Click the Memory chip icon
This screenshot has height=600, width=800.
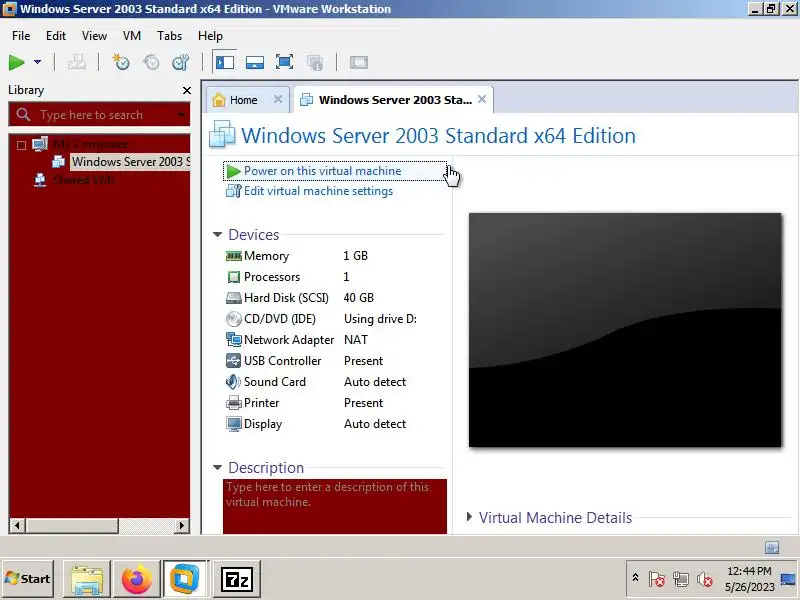tap(234, 256)
